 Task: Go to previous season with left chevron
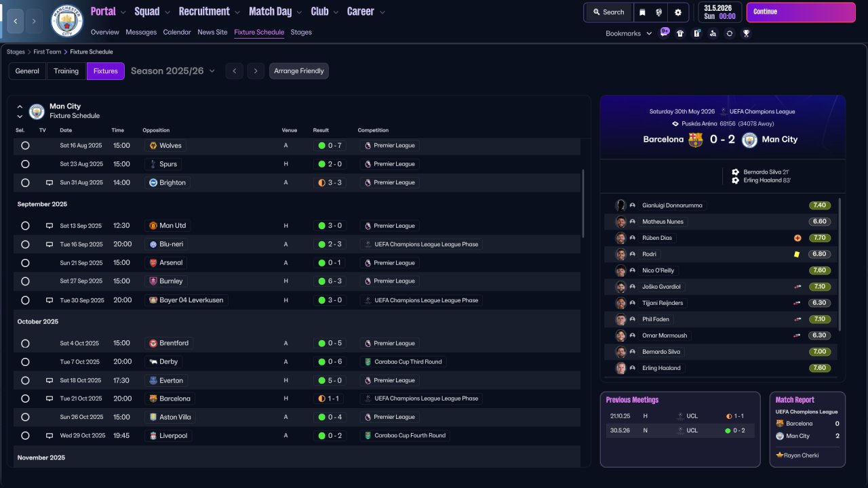point(234,71)
